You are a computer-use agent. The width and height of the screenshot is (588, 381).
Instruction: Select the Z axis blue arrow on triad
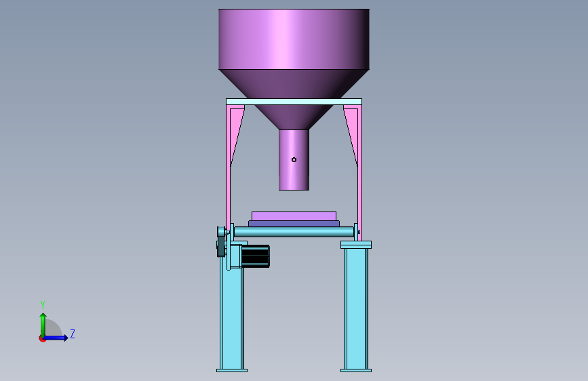(56, 338)
